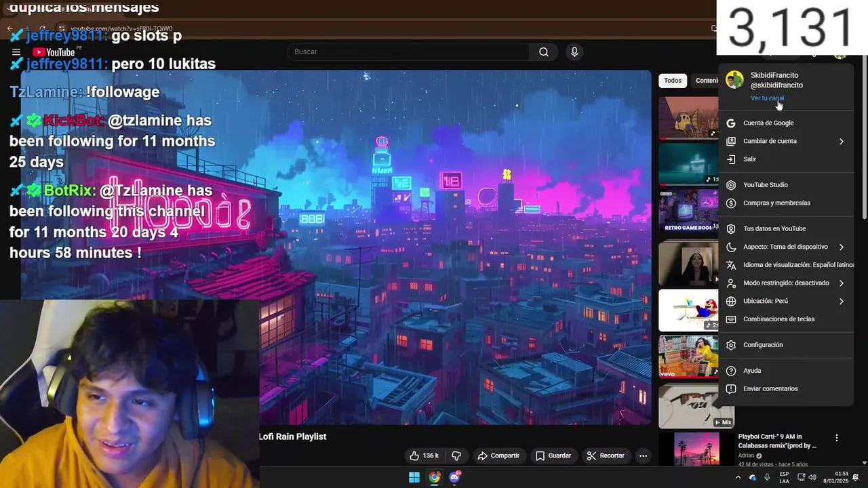
Task: Open Modo restringido: desactivado option
Action: [787, 283]
